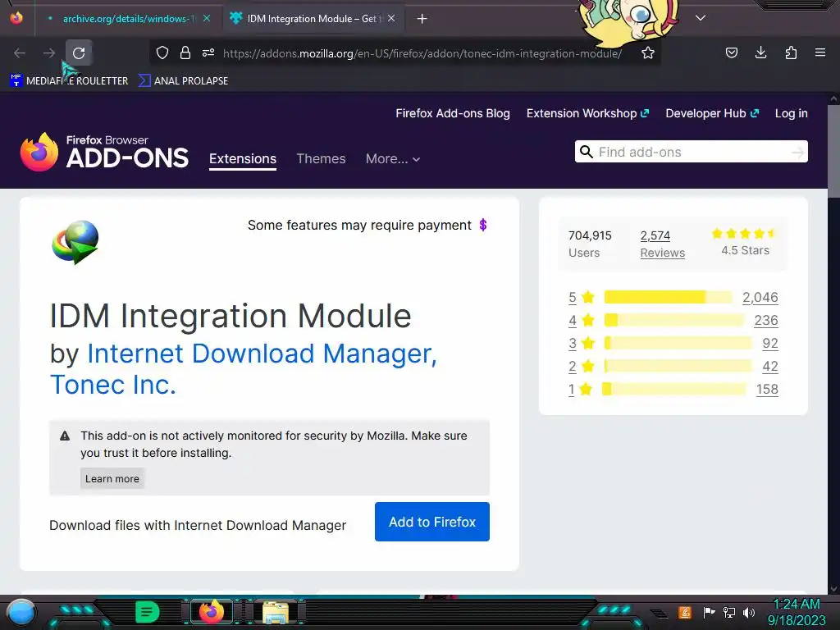Go forward one page in Firefox

49,53
